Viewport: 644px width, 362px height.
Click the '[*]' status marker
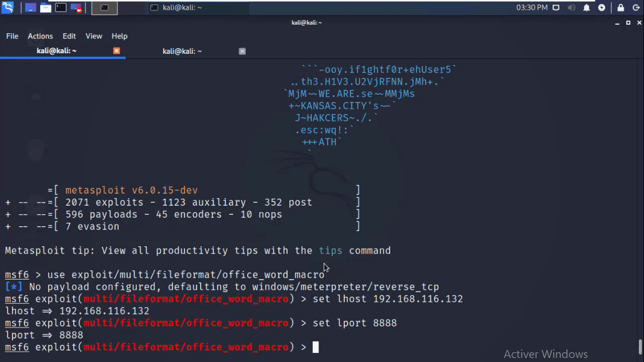(x=14, y=287)
